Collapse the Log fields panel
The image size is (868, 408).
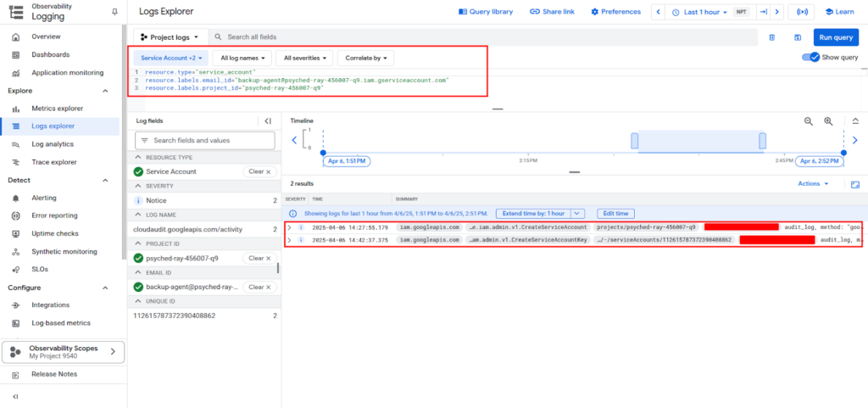[267, 120]
